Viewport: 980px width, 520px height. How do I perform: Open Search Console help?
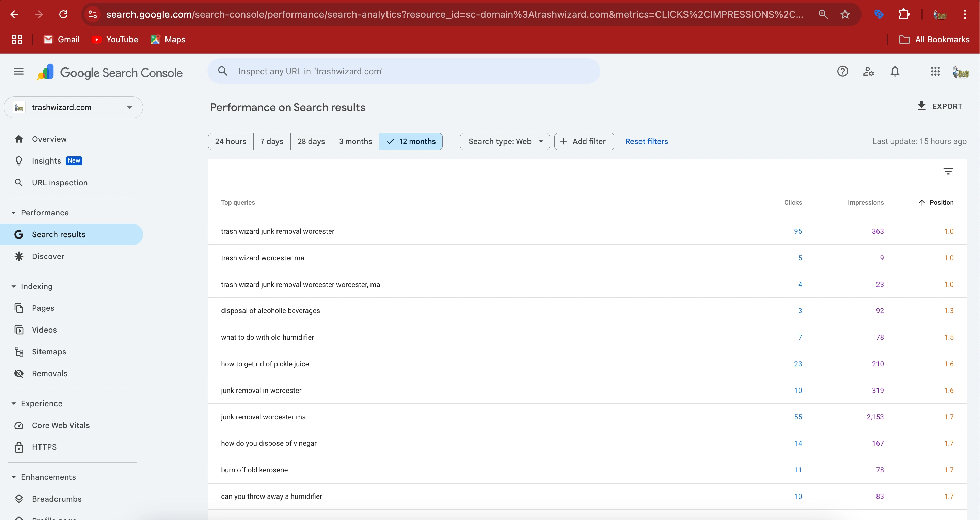[843, 72]
